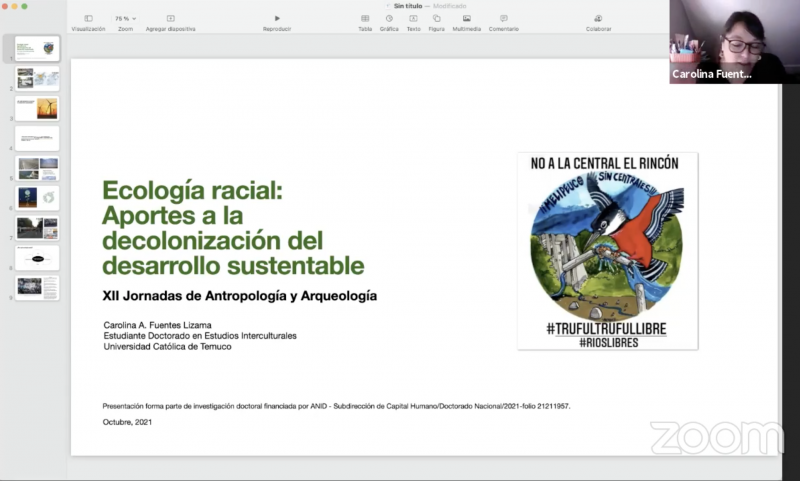The width and height of the screenshot is (800, 481).
Task: Click the green fullscreen window button
Action: pos(24,6)
